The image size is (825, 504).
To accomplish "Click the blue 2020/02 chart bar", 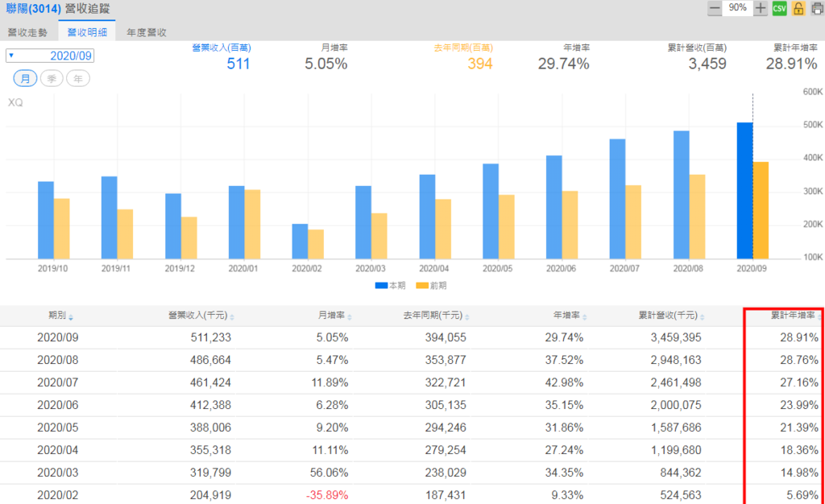I will point(300,242).
